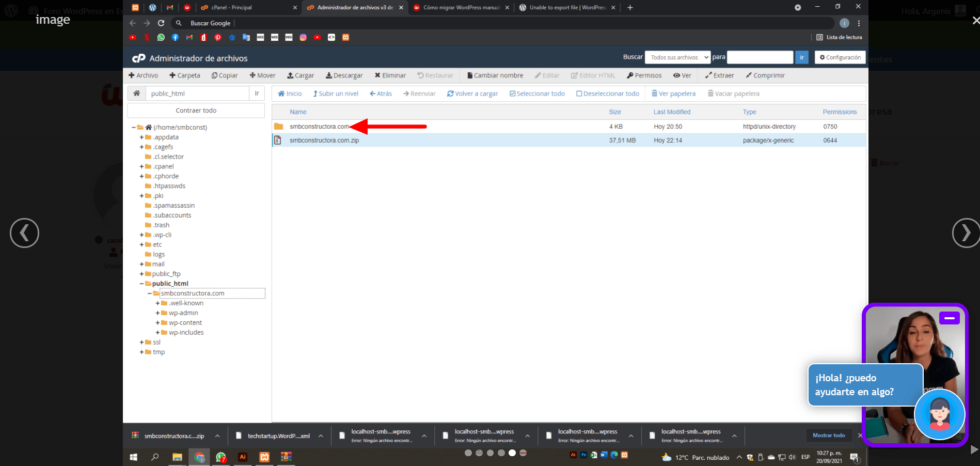This screenshot has width=980, height=466.
Task: Click Deseleccionar todo checkbox
Action: click(x=608, y=94)
